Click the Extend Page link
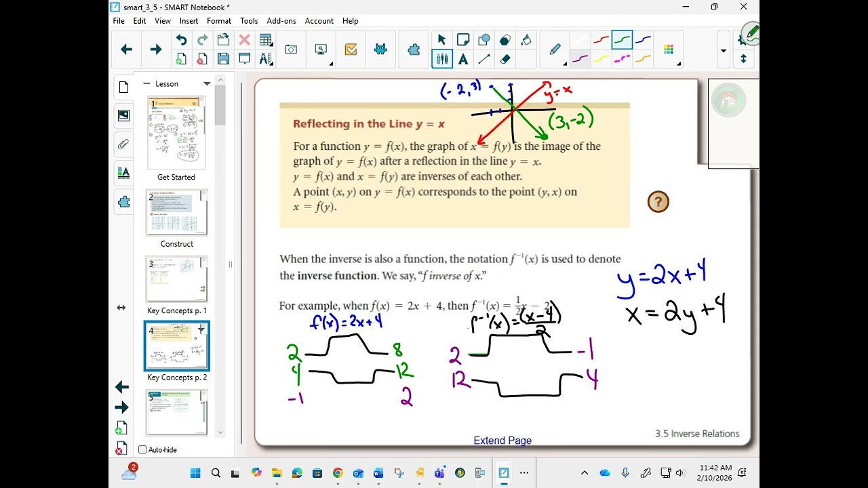868x488 pixels. pos(502,441)
